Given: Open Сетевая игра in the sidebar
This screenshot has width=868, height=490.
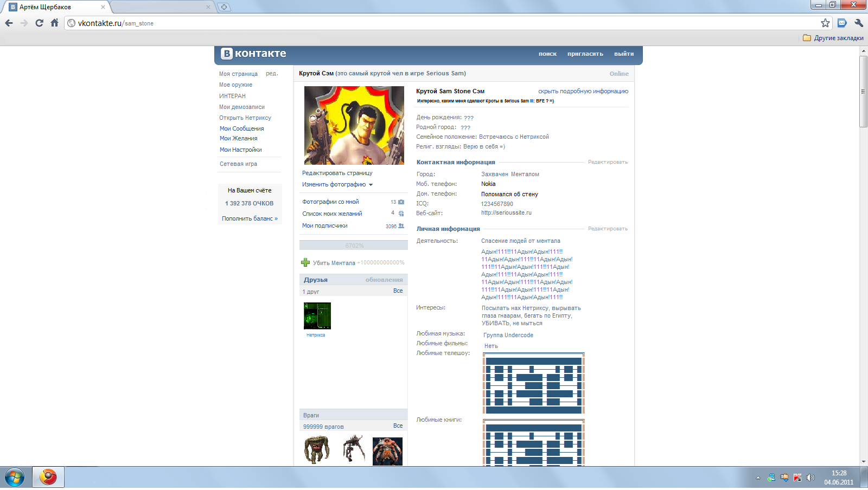Looking at the screenshot, I should (238, 164).
